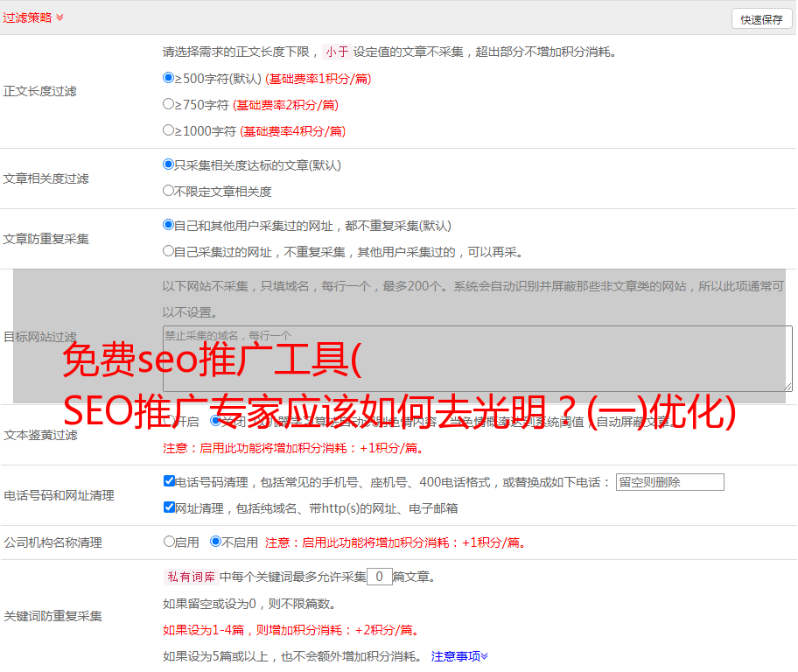The height and width of the screenshot is (672, 798).
Task: Grab the textarea resize handle corner
Action: pos(787,387)
